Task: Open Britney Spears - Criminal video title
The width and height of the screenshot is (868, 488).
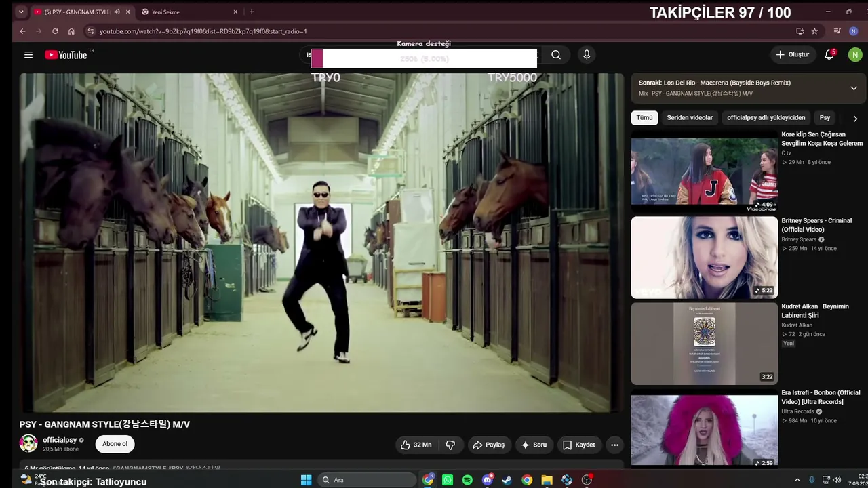Action: pos(816,225)
